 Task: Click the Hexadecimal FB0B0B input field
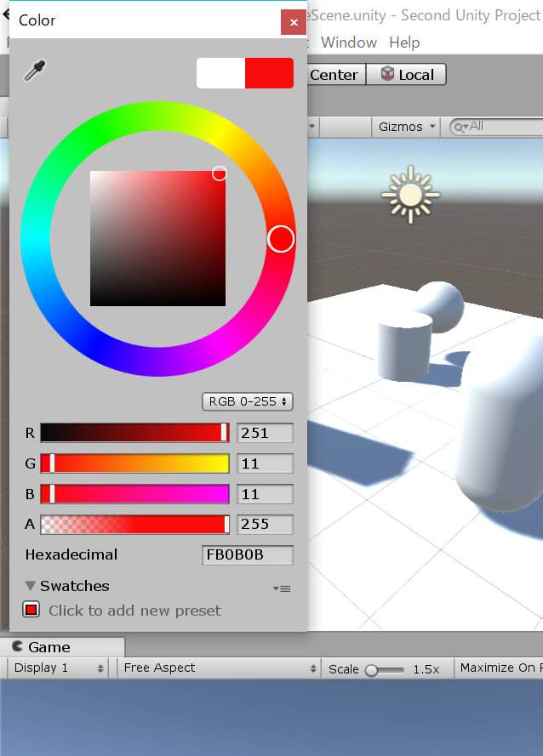[247, 555]
